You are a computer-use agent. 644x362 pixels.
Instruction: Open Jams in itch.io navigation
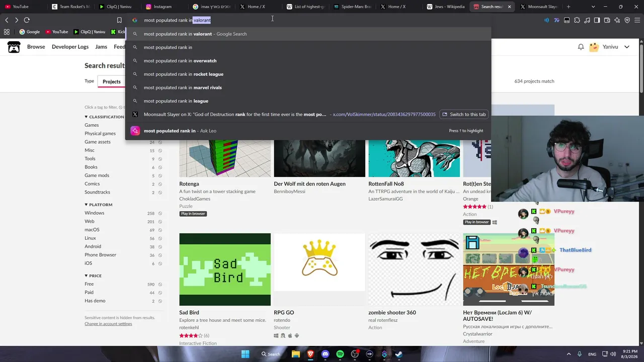101,47
